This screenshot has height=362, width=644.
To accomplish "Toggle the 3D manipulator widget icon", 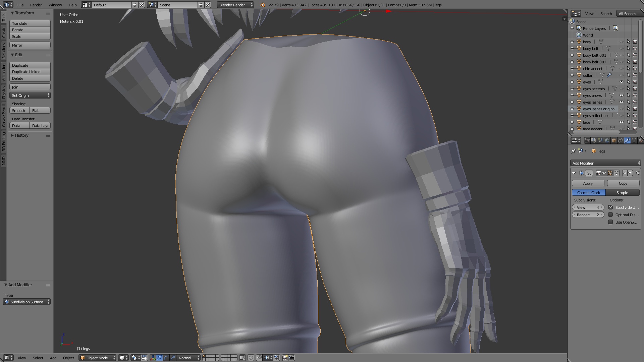I will click(x=153, y=358).
